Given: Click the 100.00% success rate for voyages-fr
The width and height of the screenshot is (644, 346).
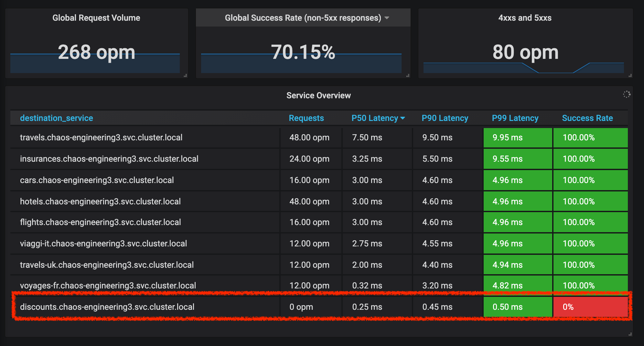Looking at the screenshot, I should [x=590, y=286].
